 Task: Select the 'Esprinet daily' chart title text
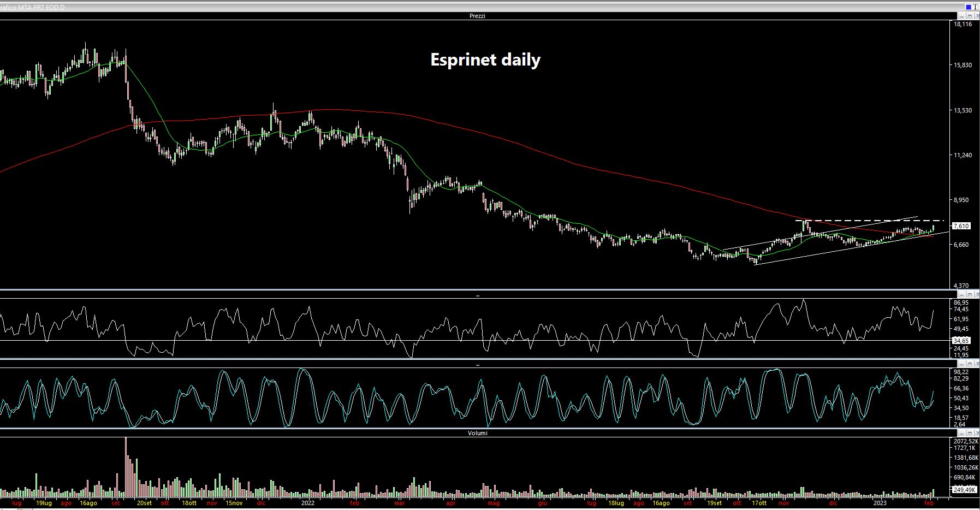(485, 60)
